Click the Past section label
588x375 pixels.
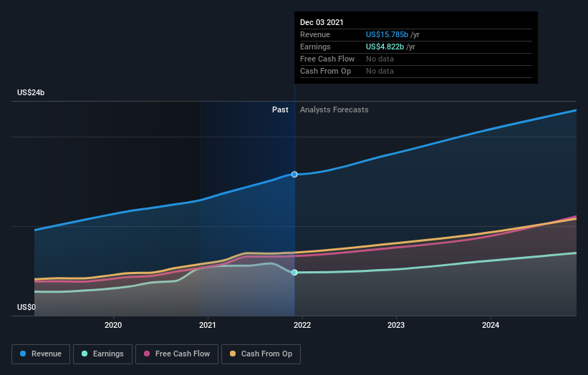point(280,109)
